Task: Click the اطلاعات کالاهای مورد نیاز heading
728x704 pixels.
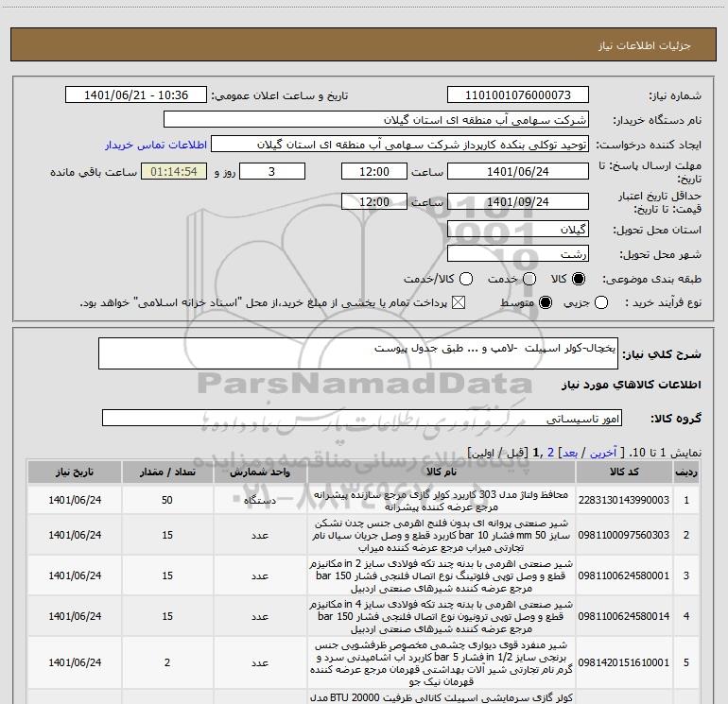Action: click(x=632, y=385)
